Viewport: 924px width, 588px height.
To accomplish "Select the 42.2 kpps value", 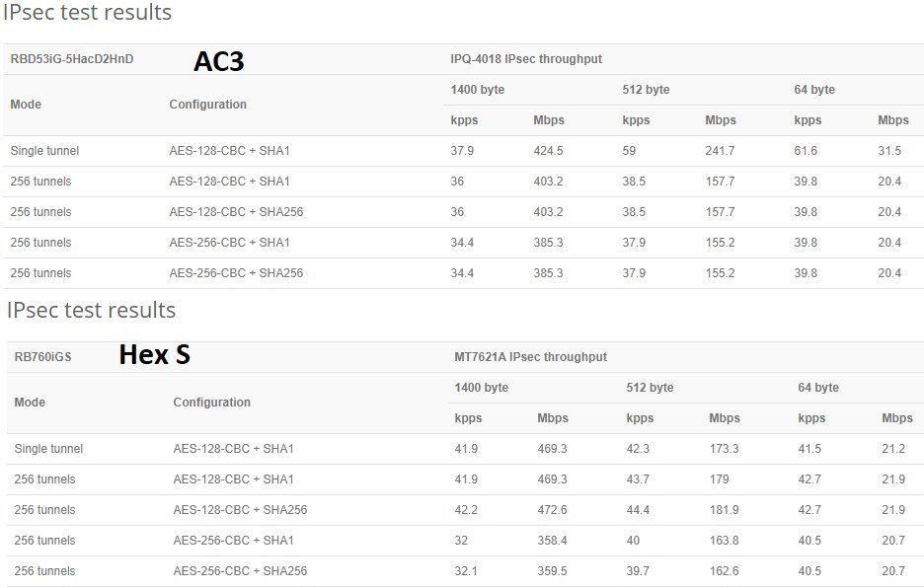I will (466, 510).
